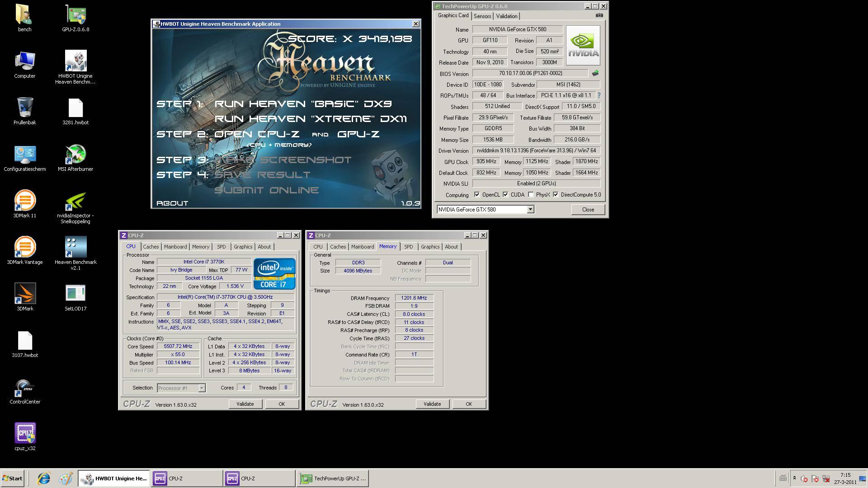Click Run Heaven "Xtreme" DX11 step
This screenshot has height=488, width=868.
pos(311,119)
